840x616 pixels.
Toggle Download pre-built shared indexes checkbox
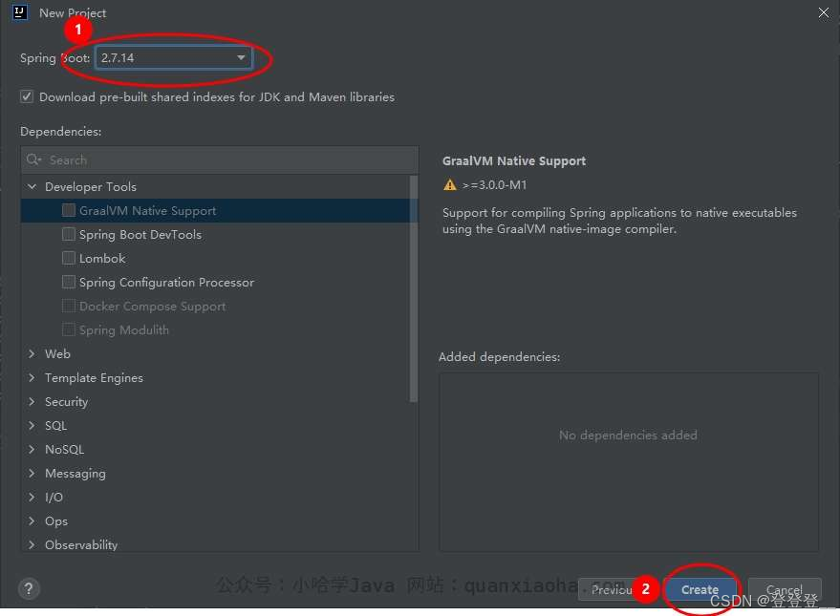[26, 96]
